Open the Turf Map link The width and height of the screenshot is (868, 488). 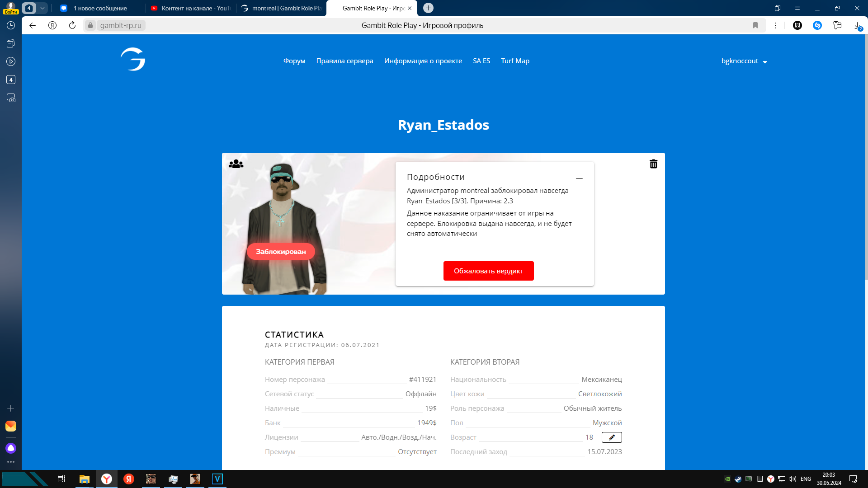[x=515, y=61]
